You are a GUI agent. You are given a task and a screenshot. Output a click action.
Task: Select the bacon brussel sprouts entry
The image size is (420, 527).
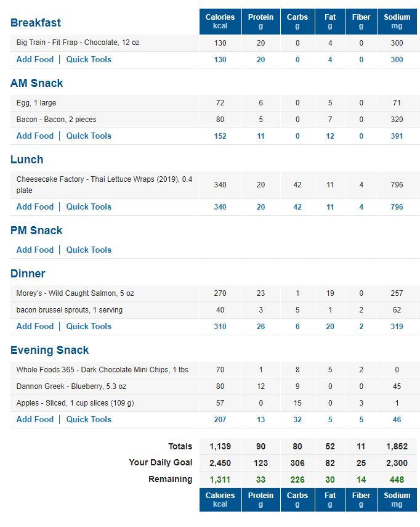[x=70, y=310]
